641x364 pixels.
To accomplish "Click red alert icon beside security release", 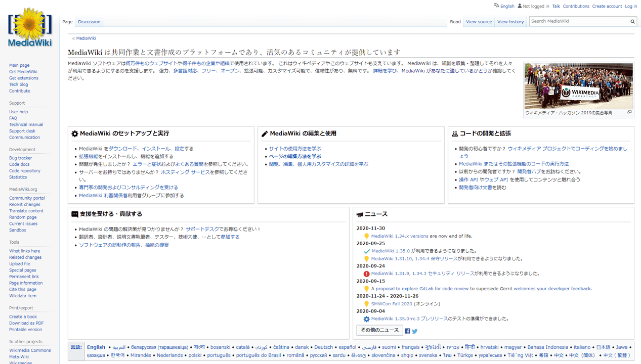I will (x=366, y=274).
